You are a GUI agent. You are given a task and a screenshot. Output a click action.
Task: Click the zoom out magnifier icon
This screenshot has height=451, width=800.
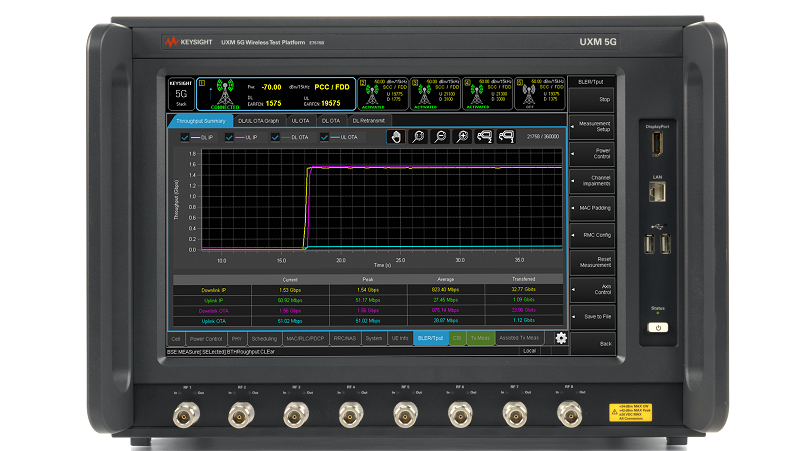pos(440,137)
